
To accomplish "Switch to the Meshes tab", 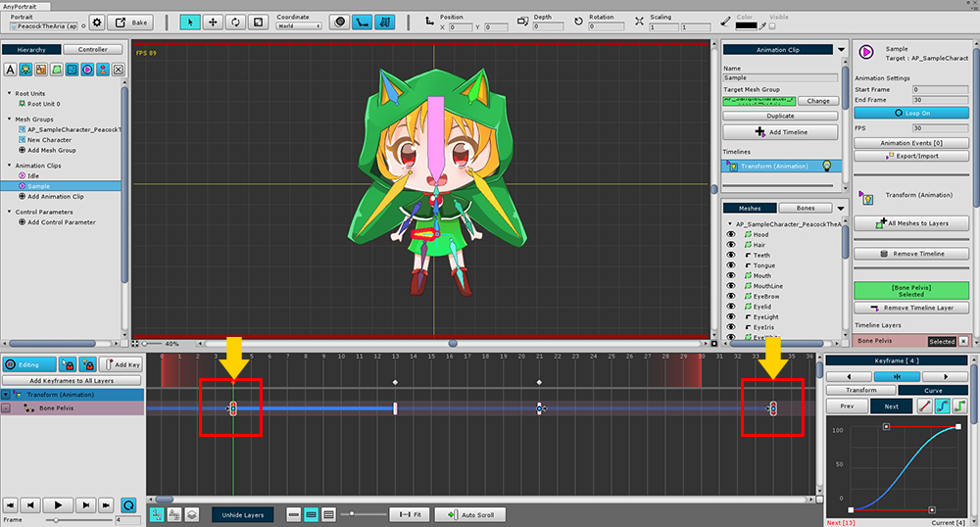I will pos(750,208).
